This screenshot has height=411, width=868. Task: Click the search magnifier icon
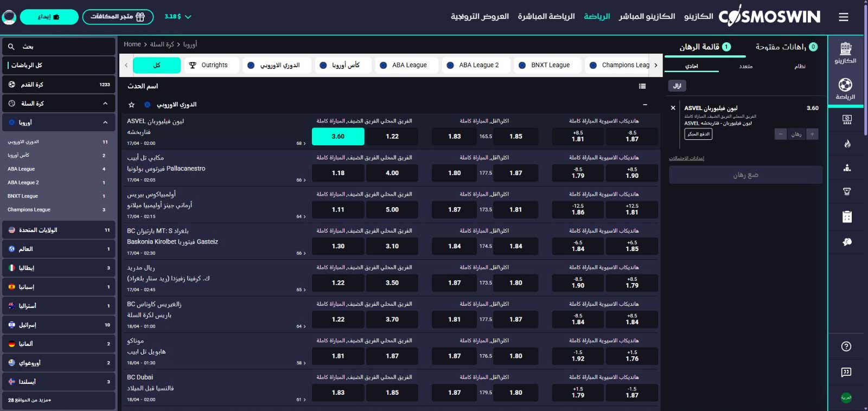11,47
